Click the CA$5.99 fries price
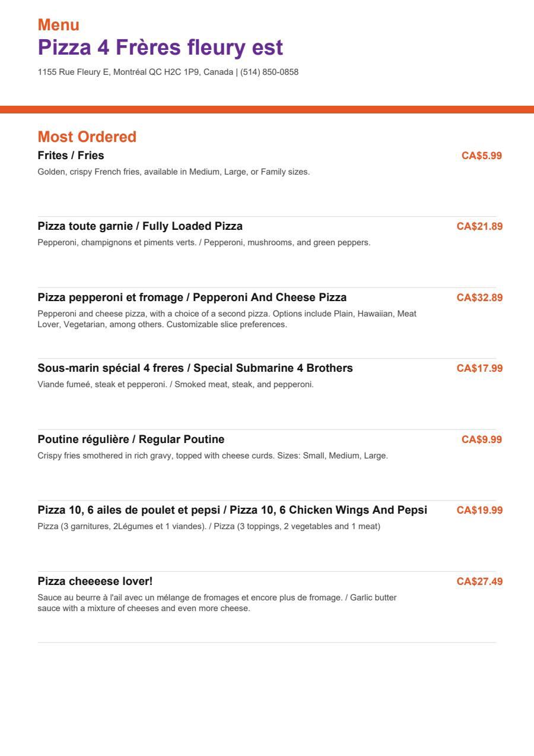The width and height of the screenshot is (534, 756). [482, 156]
